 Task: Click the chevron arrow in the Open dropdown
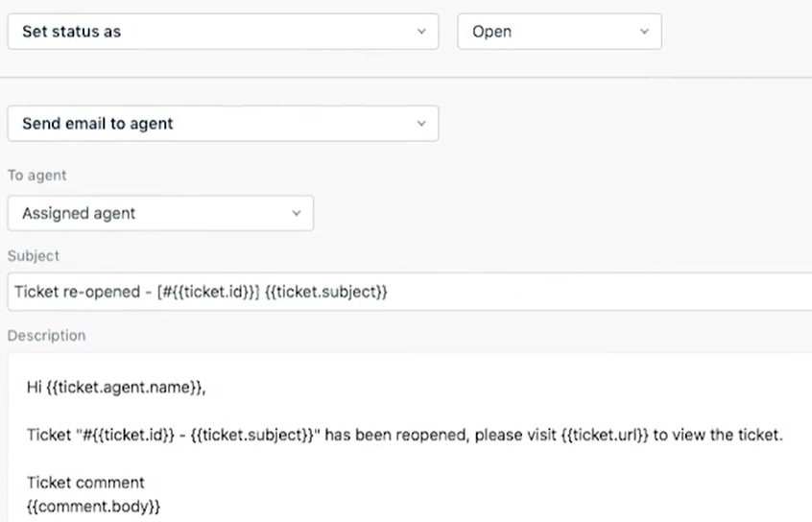click(x=644, y=32)
